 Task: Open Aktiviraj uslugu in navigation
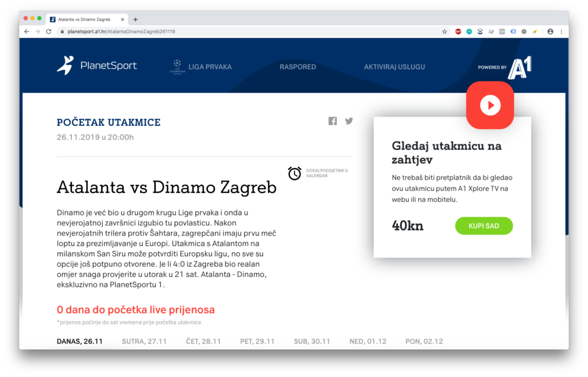click(x=394, y=67)
